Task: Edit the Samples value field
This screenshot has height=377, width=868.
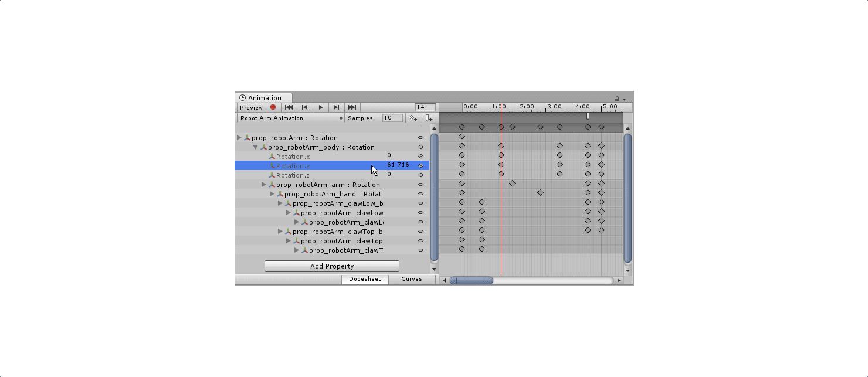Action: (x=392, y=118)
